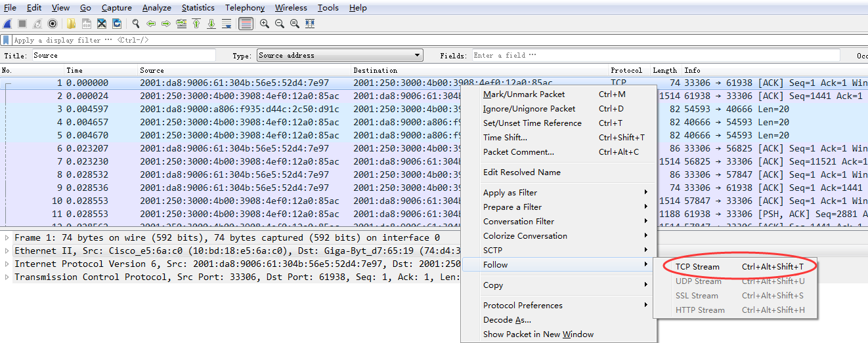Image resolution: width=868 pixels, height=343 pixels.
Task: Go to the previous packet arrow
Action: (x=151, y=24)
